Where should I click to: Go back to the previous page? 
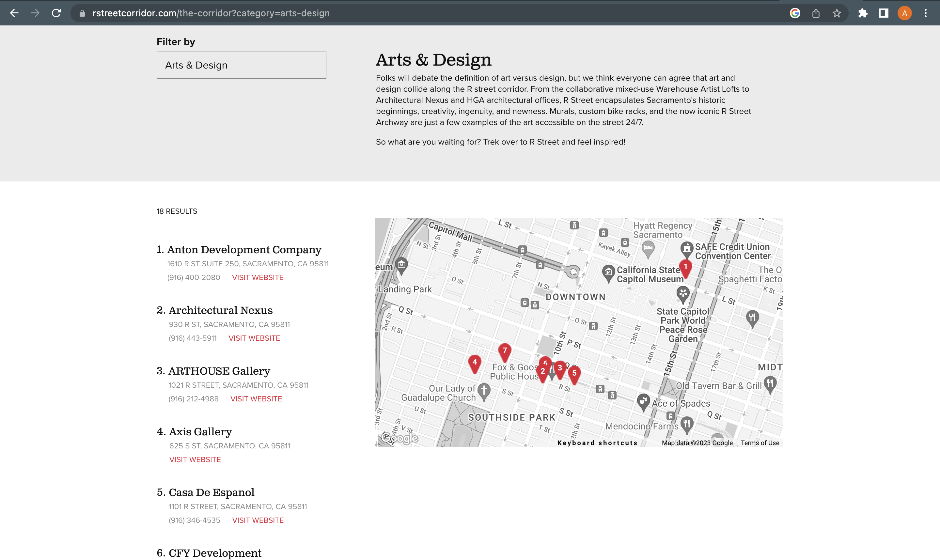[x=14, y=13]
